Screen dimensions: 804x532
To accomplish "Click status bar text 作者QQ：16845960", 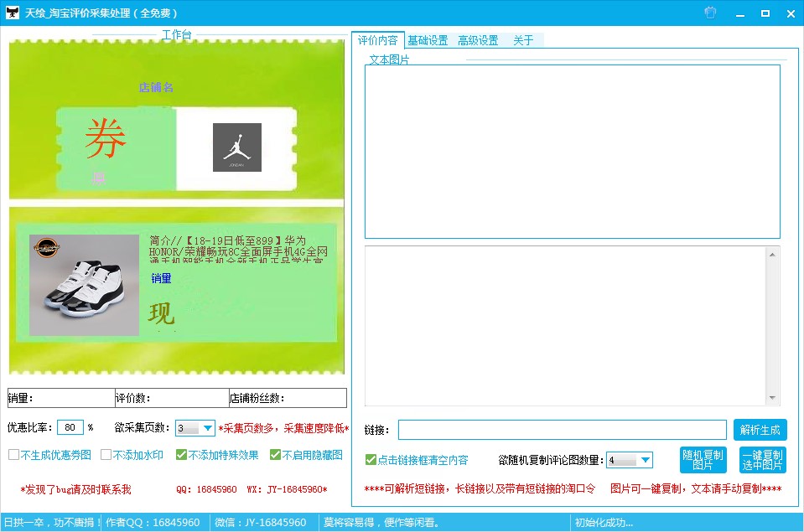I will tap(153, 522).
